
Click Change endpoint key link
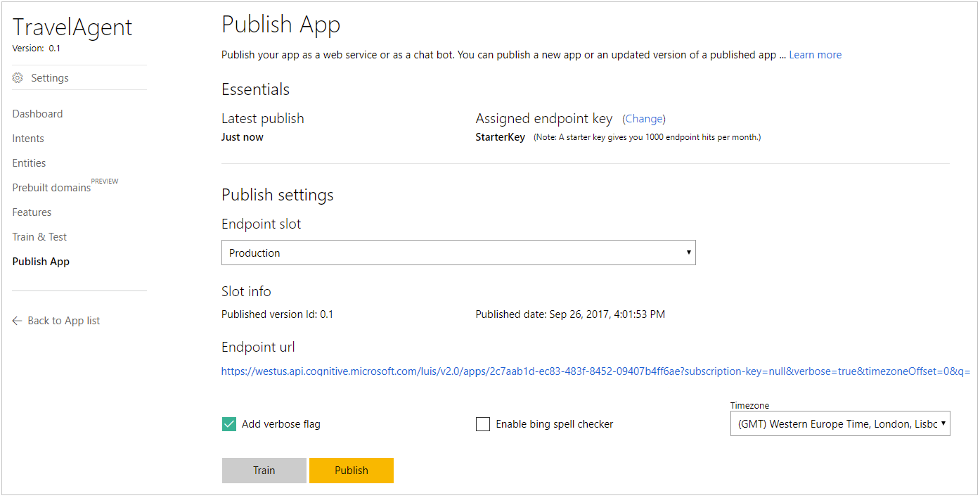(644, 119)
